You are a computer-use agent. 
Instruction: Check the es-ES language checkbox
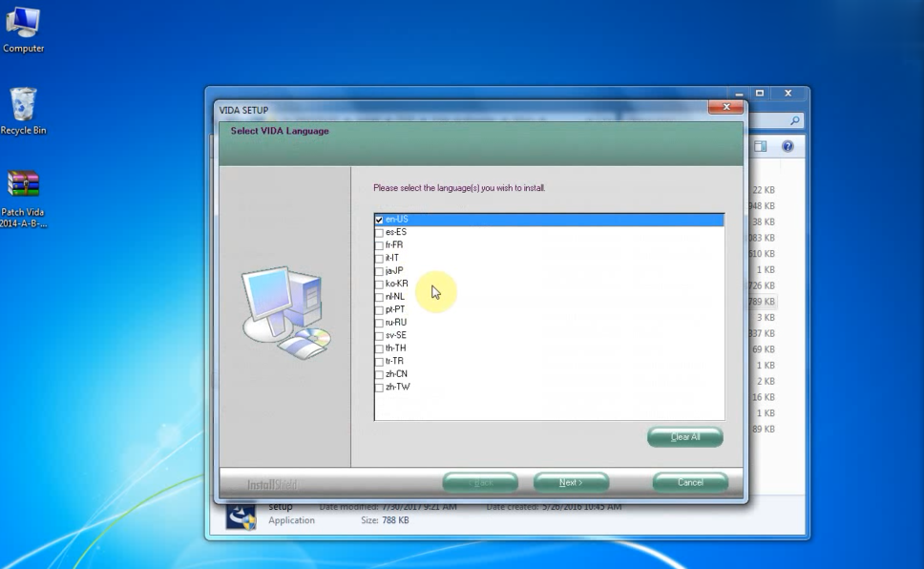click(379, 232)
